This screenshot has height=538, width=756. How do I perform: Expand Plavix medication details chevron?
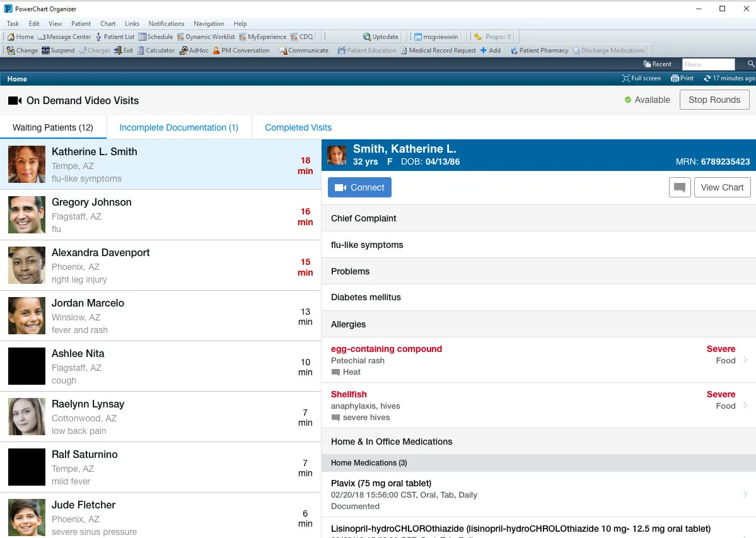click(745, 494)
